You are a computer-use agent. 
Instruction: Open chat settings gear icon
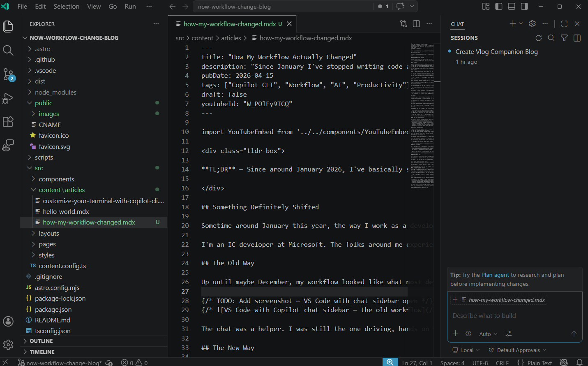pos(532,24)
